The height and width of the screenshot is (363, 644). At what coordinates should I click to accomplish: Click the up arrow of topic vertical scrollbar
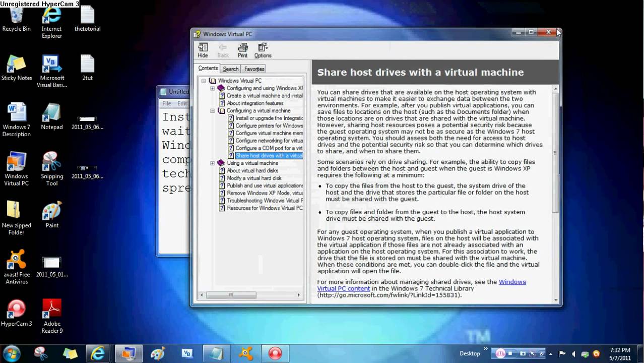[x=556, y=89]
